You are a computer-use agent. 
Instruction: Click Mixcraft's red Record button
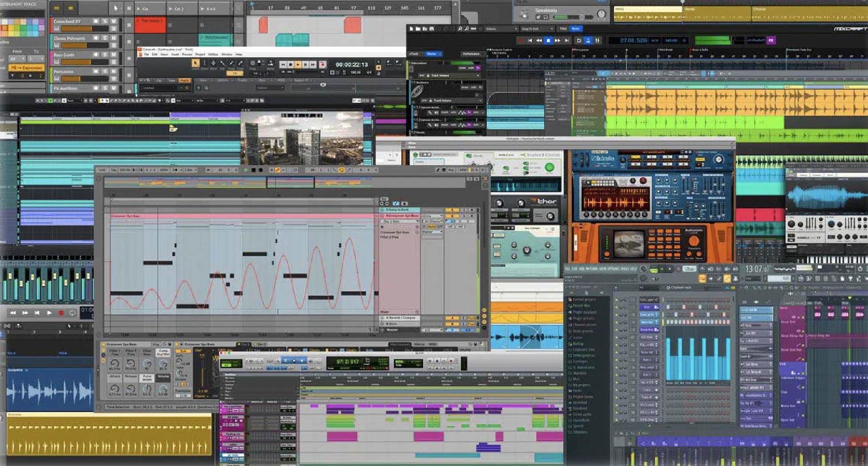(520, 40)
